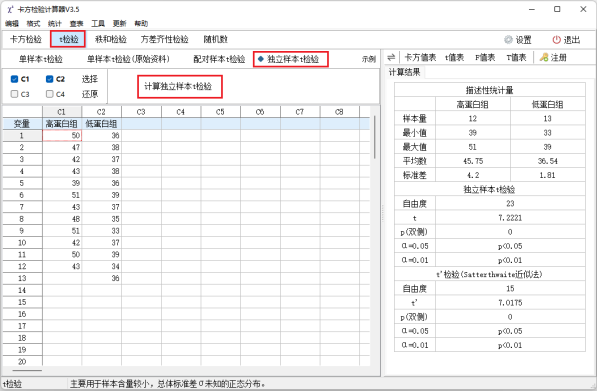Select the 计算结果 results tab
The height and width of the screenshot is (392, 598).
404,72
